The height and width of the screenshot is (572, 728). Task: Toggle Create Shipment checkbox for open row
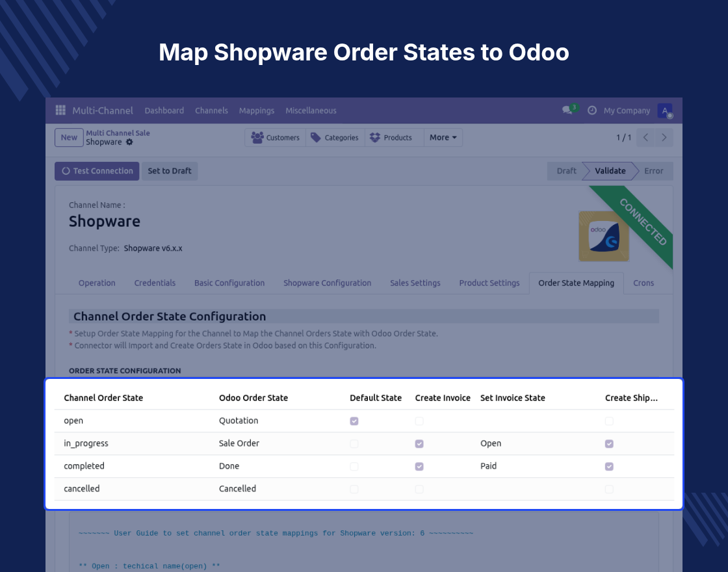click(x=609, y=421)
